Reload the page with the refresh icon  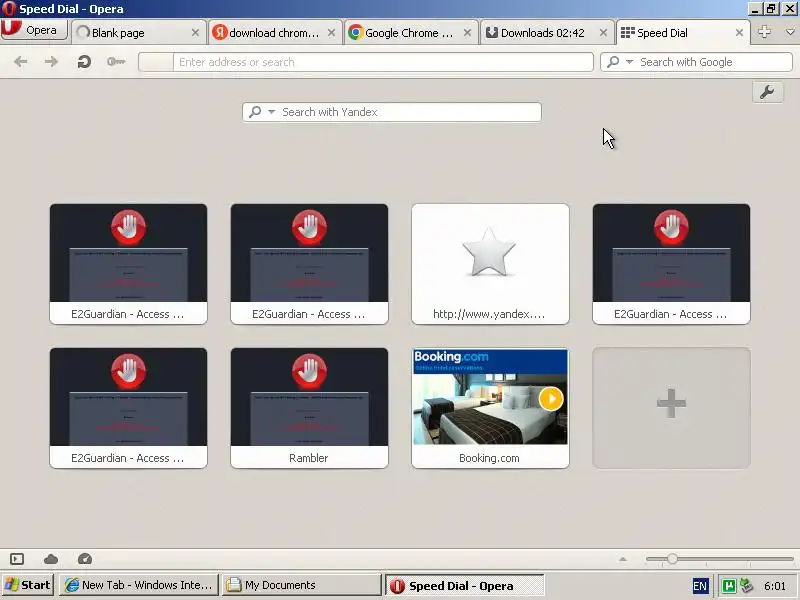[x=84, y=62]
